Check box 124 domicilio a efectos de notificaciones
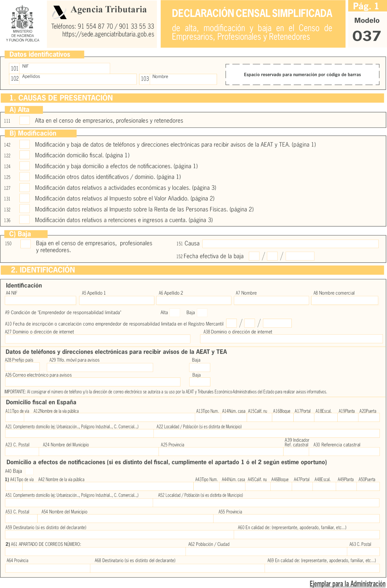The height and width of the screenshot is (588, 387). point(25,166)
